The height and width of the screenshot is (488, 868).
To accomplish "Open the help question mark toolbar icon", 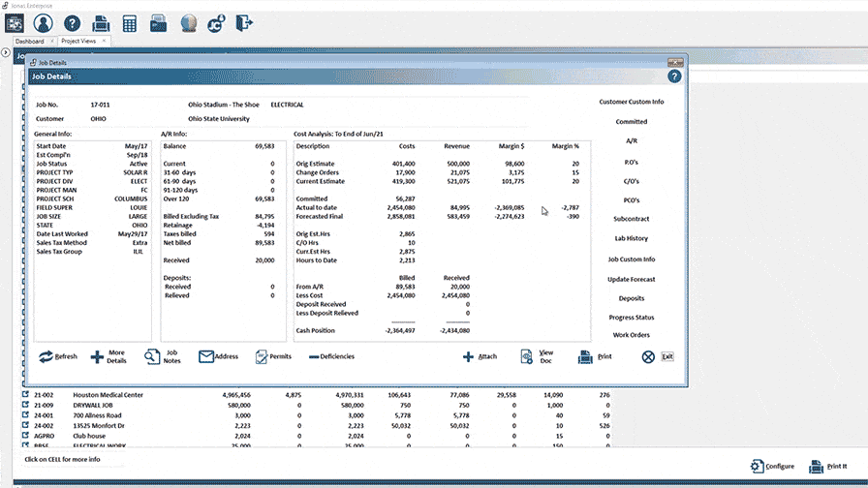I will point(72,23).
